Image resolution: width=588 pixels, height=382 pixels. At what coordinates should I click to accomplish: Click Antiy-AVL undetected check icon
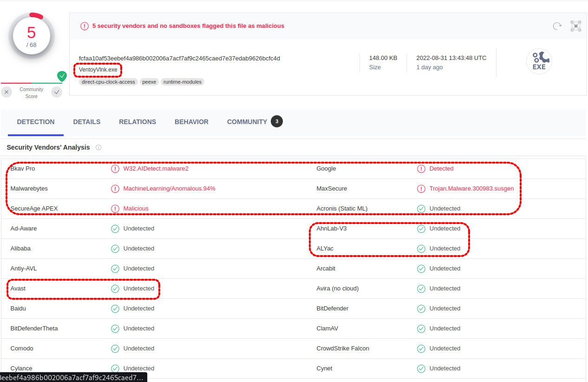coord(115,269)
